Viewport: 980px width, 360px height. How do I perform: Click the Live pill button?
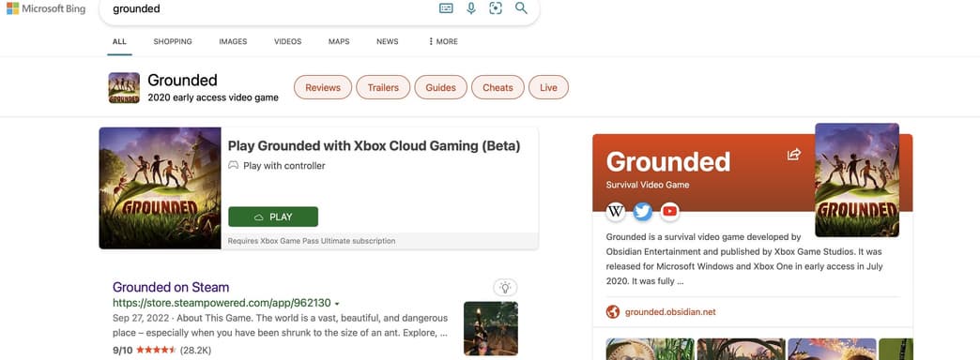pos(548,87)
